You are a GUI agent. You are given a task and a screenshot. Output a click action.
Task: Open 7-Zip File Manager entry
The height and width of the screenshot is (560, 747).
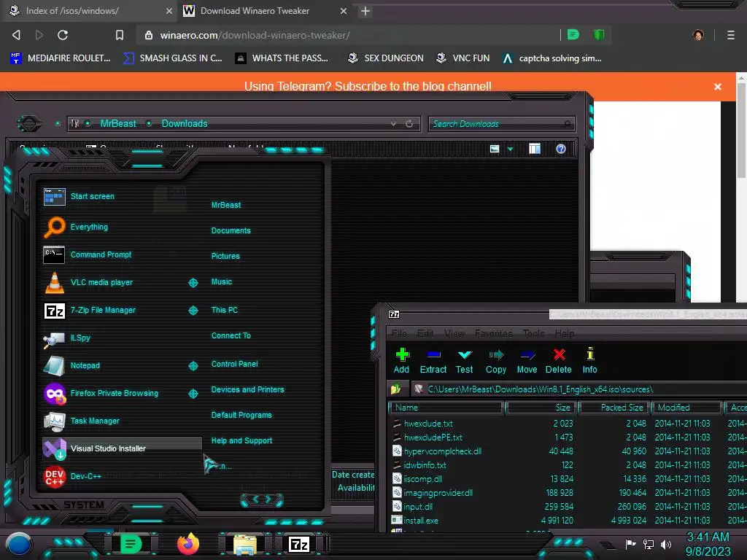click(90, 311)
